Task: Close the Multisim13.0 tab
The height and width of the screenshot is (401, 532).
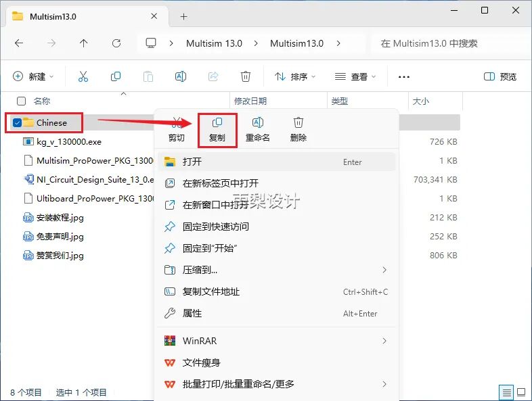Action: (x=154, y=16)
